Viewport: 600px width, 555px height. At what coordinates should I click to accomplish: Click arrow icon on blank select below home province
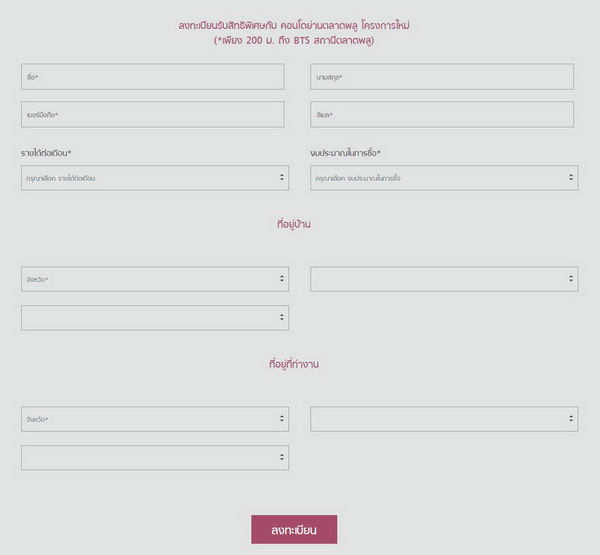tap(282, 318)
